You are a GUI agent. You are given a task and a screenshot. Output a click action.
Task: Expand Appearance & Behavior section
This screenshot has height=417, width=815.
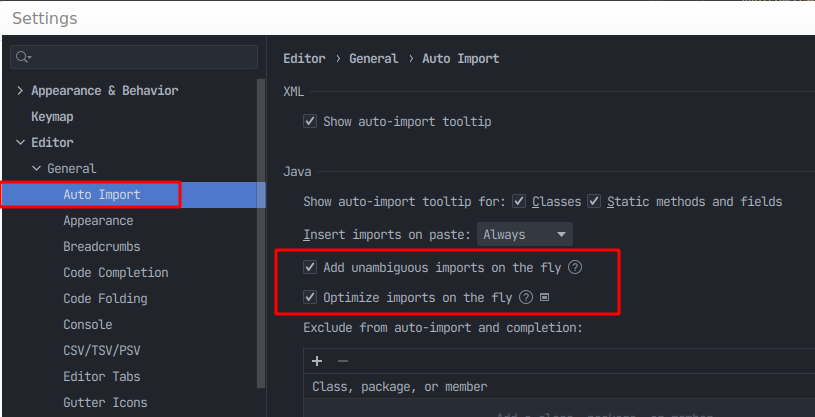(x=20, y=90)
